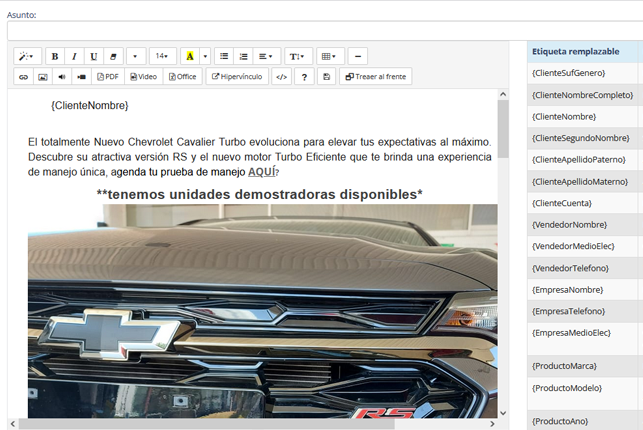643x430 pixels.
Task: Select the {EmpresaNombre} tag
Action: [568, 290]
